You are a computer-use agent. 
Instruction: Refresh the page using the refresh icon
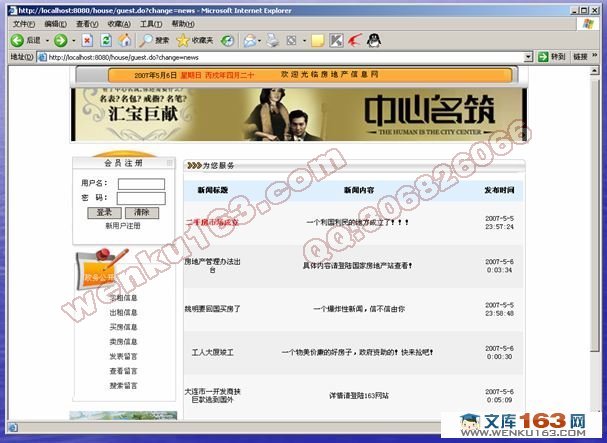[x=106, y=40]
